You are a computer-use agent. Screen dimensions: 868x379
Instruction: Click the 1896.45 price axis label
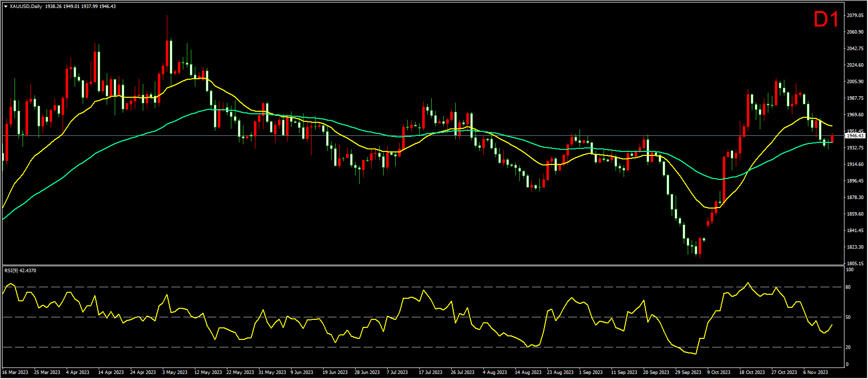[x=854, y=181]
